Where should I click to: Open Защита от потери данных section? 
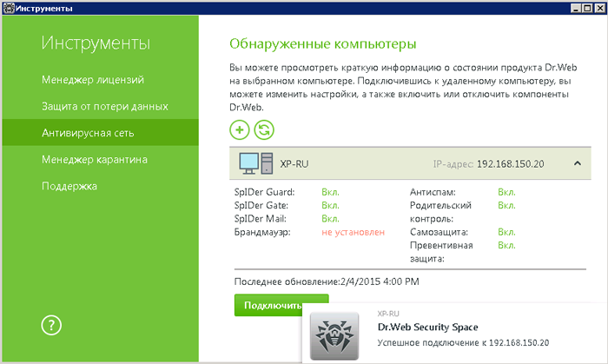click(x=105, y=106)
